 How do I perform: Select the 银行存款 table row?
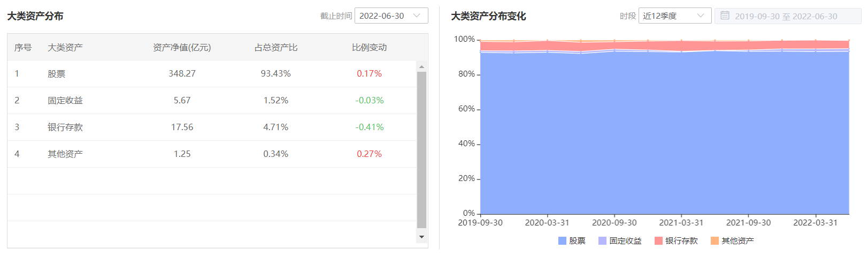[x=212, y=127]
